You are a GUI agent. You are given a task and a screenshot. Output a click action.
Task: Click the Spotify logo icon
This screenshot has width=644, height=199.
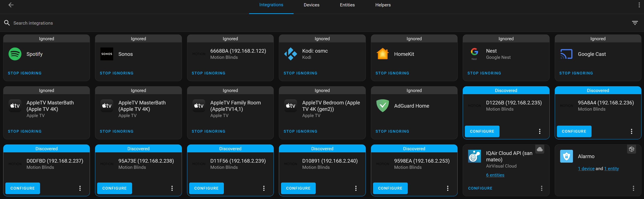(x=15, y=54)
